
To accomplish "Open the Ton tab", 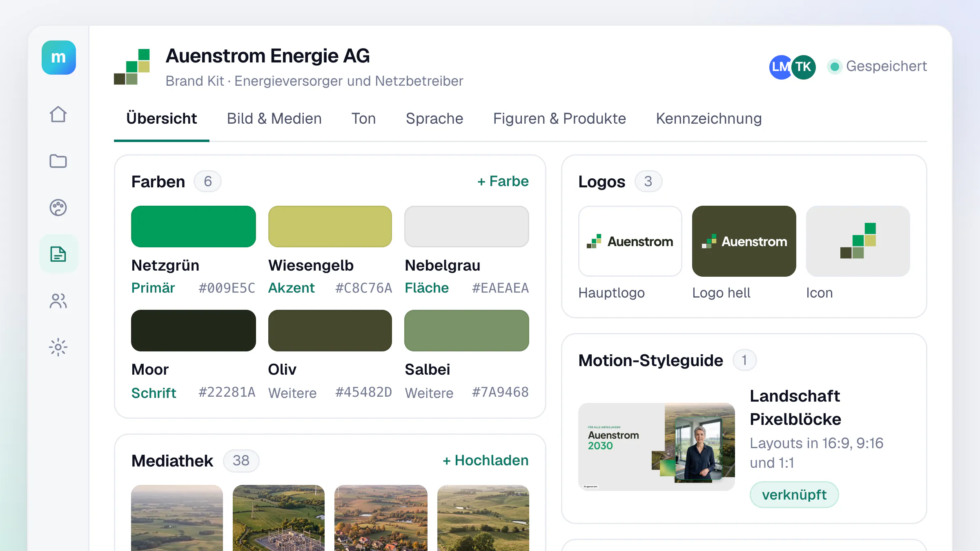I will tap(363, 119).
